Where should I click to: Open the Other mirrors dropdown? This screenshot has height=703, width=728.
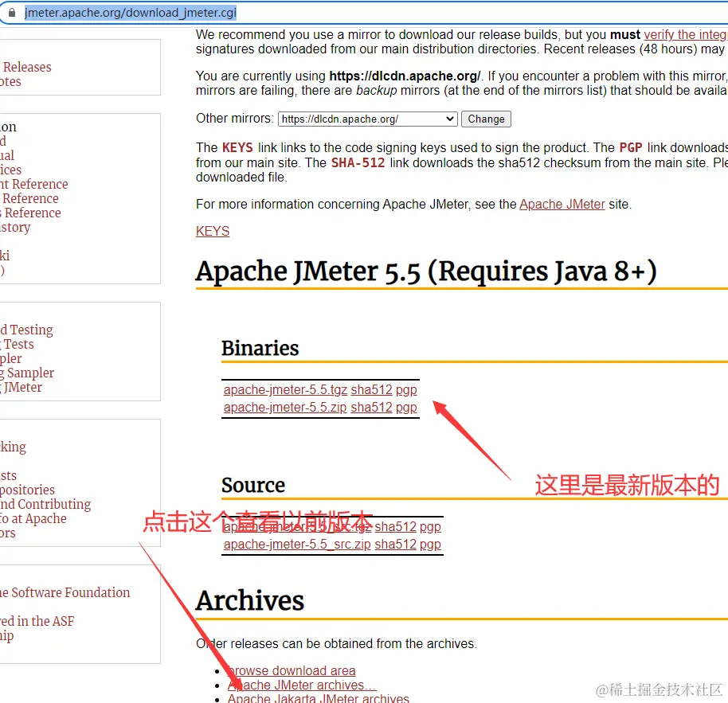coord(368,119)
